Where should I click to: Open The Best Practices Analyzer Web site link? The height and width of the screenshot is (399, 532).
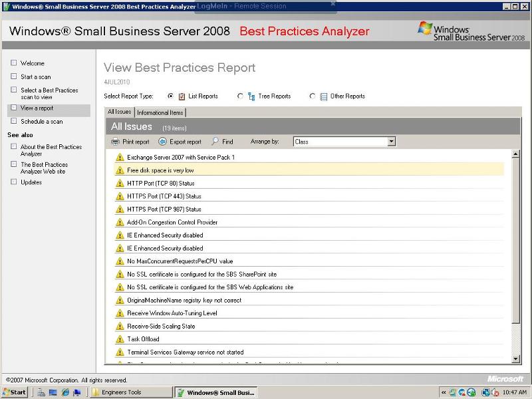tap(45, 168)
